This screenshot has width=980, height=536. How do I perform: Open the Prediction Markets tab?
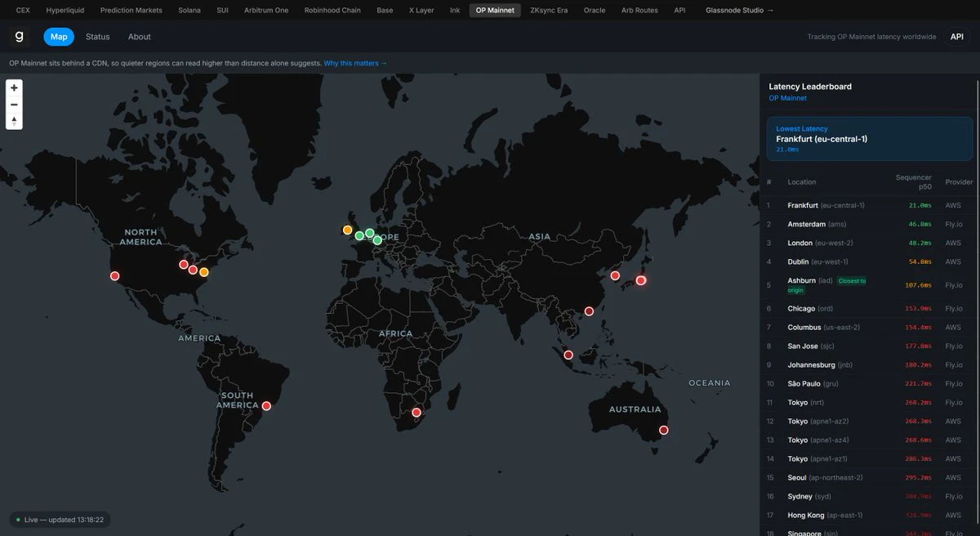click(x=131, y=11)
